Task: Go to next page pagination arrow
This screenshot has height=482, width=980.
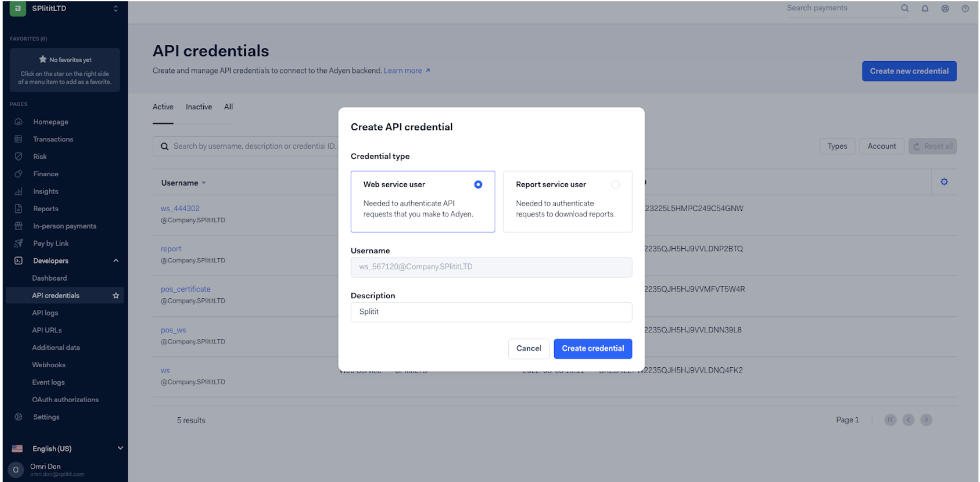Action: click(x=926, y=420)
